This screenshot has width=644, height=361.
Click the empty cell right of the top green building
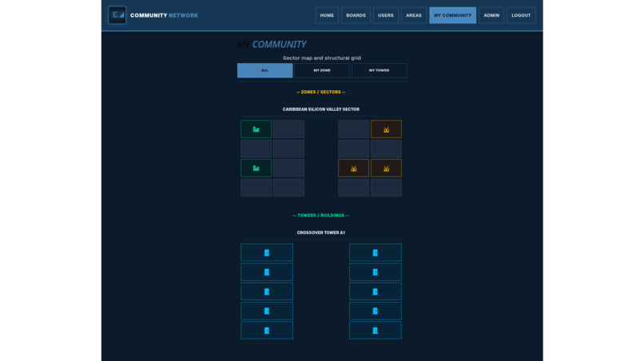click(x=288, y=129)
